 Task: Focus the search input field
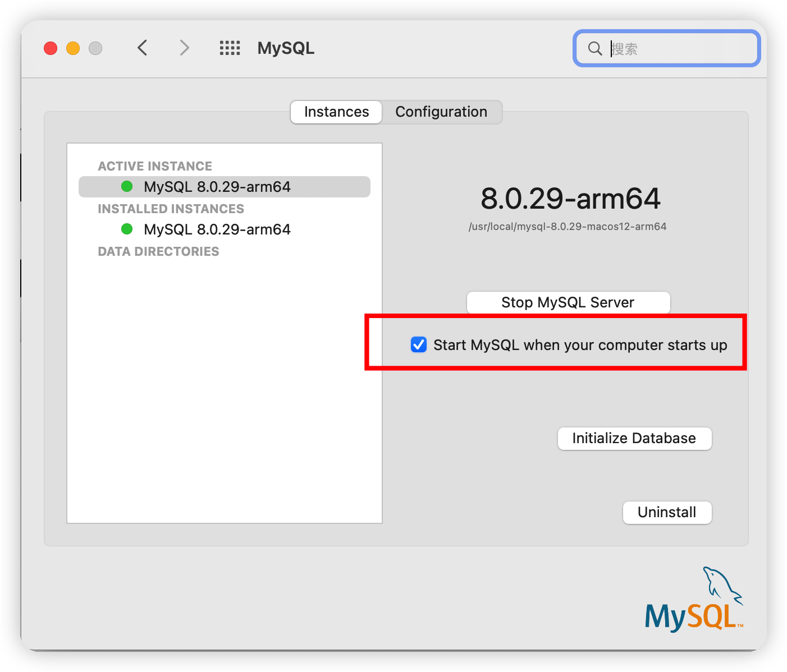[x=667, y=48]
